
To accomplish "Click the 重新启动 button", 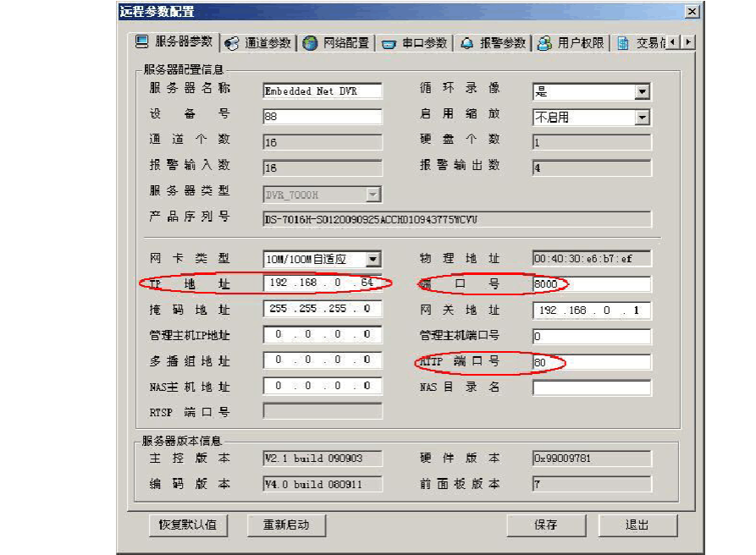I will 287,525.
